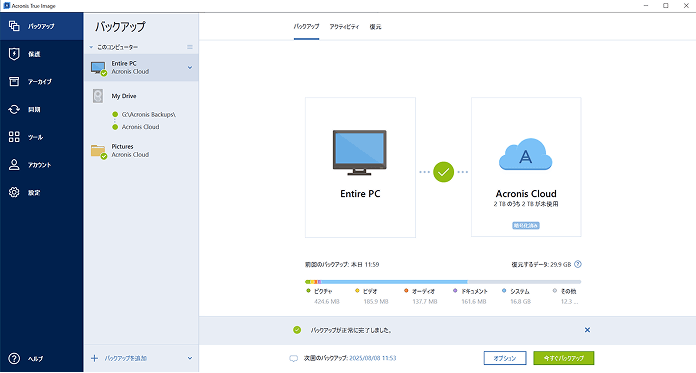Open the アカウント account section

[x=41, y=165]
